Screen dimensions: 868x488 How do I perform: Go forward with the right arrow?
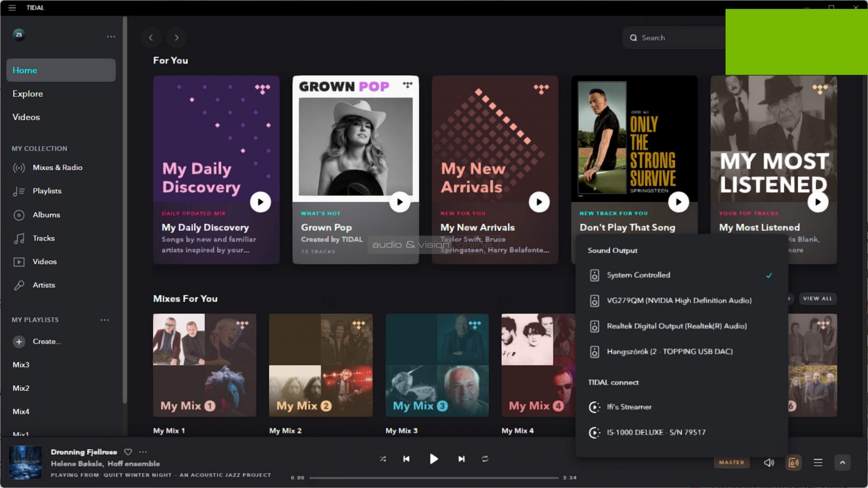click(176, 38)
